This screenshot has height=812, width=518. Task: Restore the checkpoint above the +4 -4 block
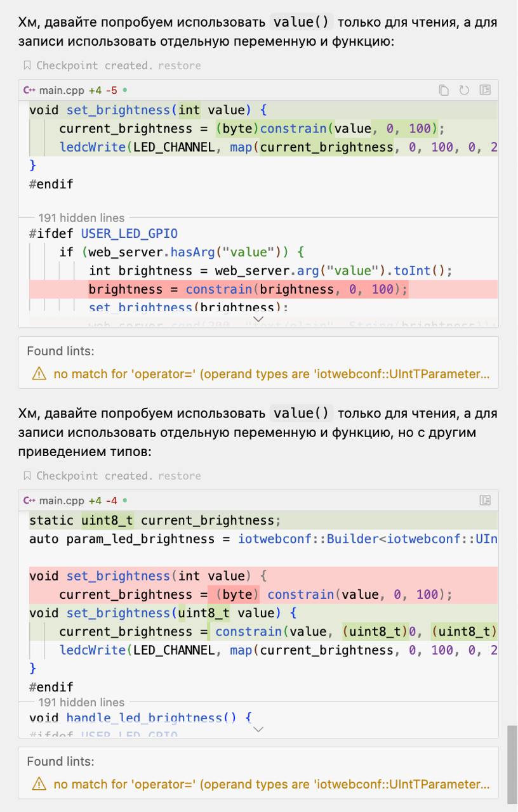[180, 476]
